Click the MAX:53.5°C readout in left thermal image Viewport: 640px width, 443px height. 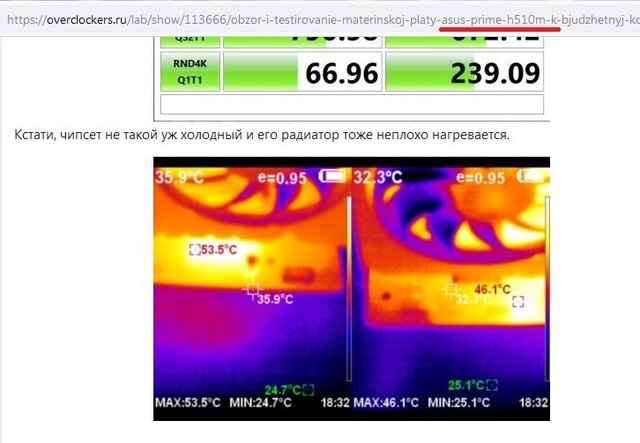[x=188, y=403]
